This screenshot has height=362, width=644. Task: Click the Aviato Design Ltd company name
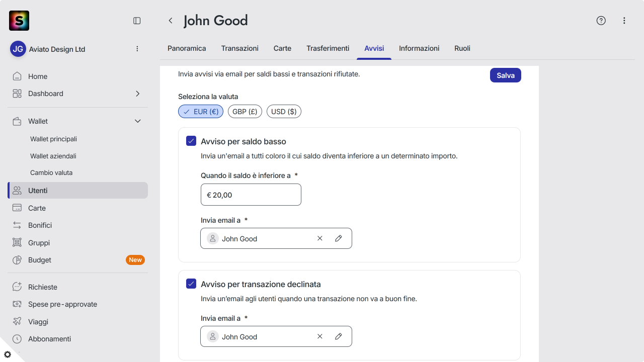[57, 49]
